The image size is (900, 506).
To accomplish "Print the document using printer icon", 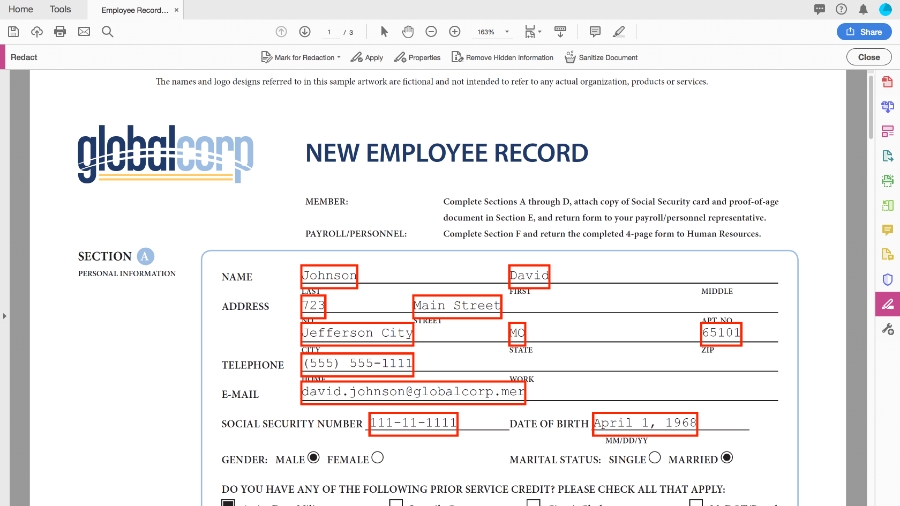I will [60, 32].
